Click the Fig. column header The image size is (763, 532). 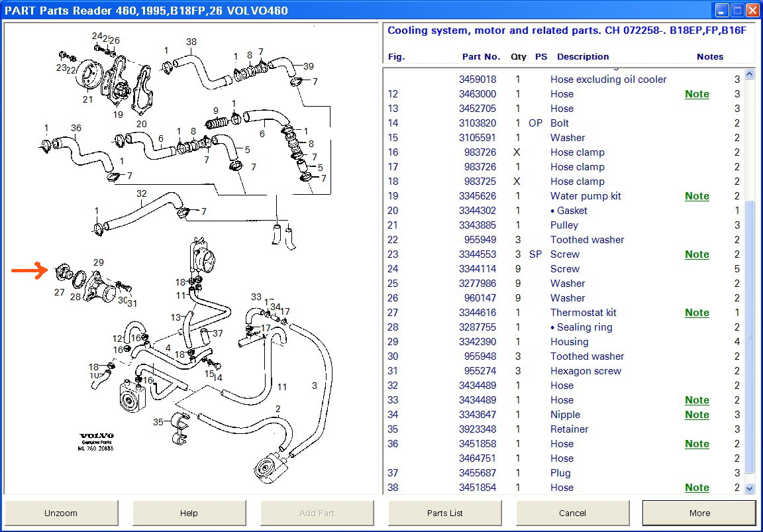(x=396, y=56)
